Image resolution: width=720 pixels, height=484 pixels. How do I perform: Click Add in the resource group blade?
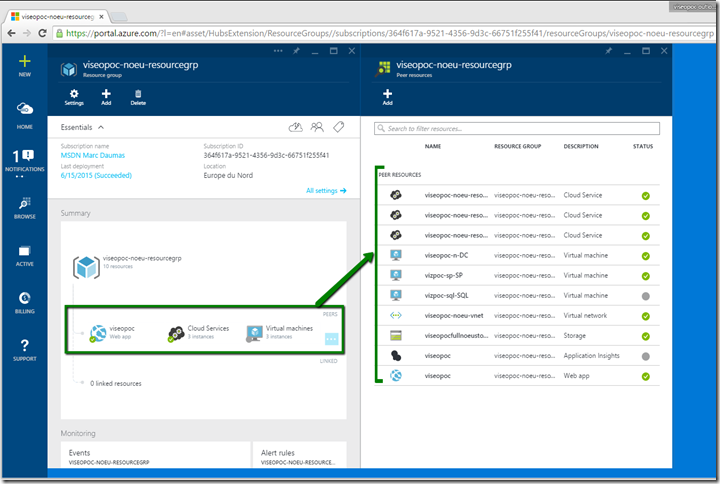pos(106,97)
